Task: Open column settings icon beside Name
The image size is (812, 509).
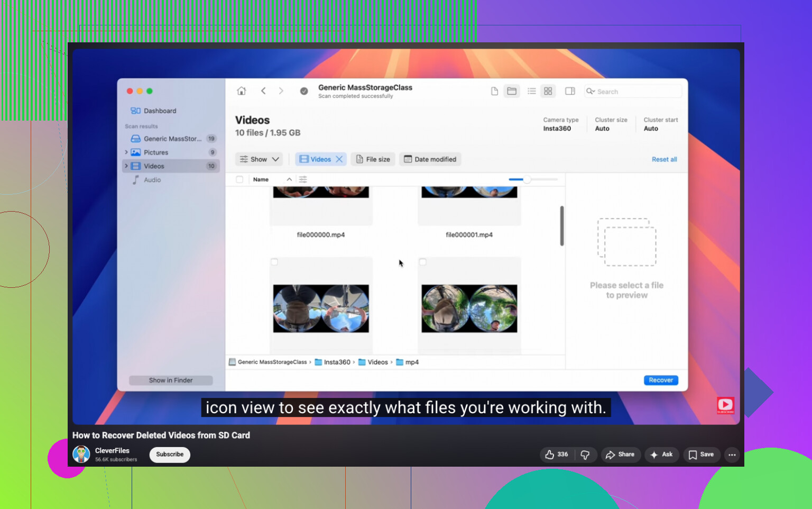Action: coord(303,179)
